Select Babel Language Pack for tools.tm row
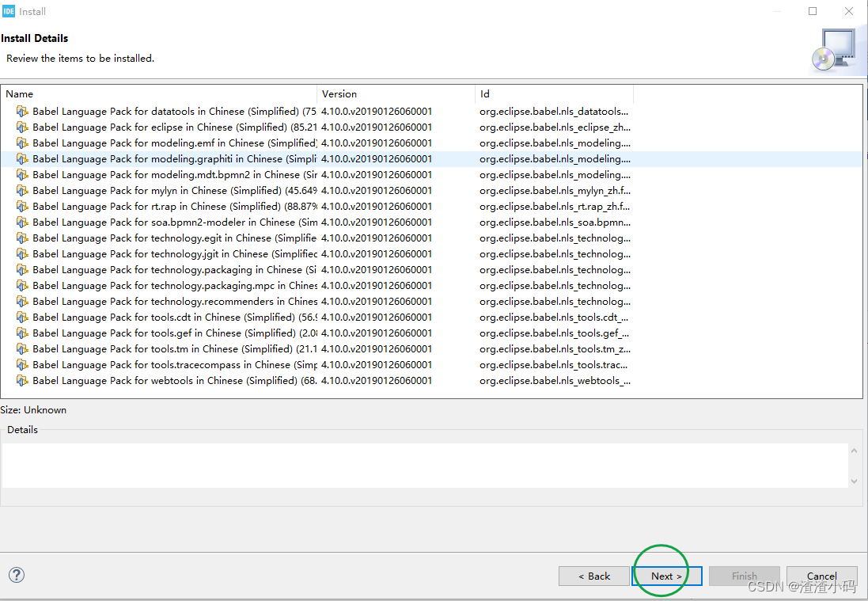Image resolution: width=868 pixels, height=601 pixels. [432, 349]
